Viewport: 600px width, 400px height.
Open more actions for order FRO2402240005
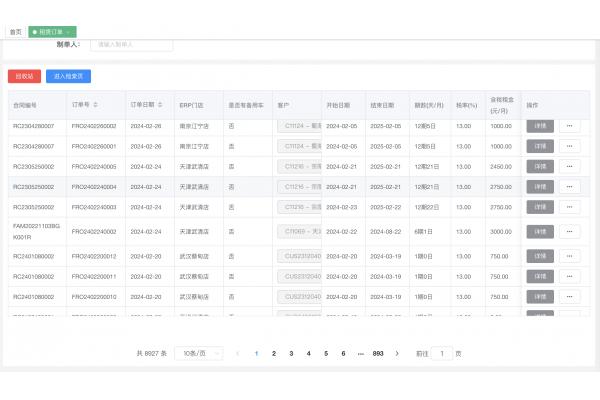pos(569,166)
